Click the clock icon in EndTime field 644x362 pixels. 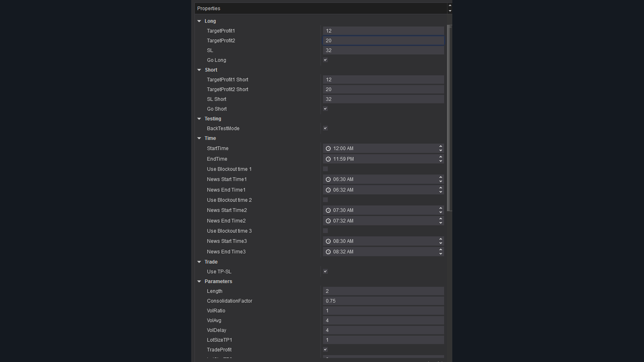pos(328,159)
